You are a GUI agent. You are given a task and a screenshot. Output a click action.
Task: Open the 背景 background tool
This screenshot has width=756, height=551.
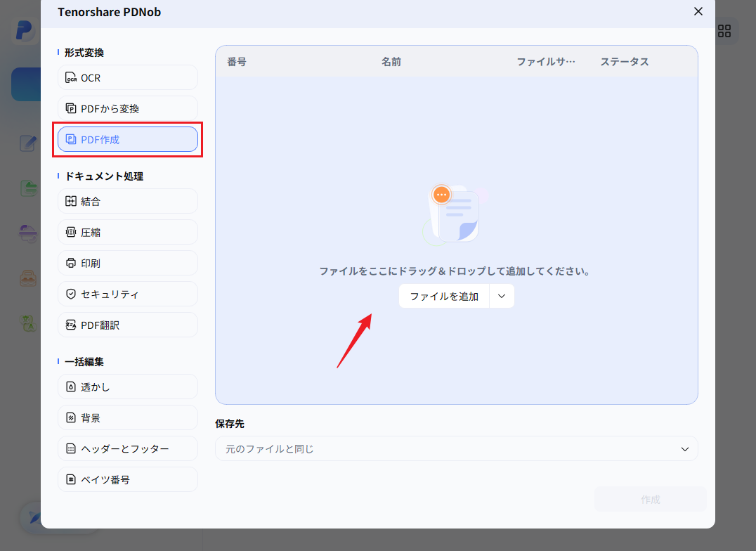coord(128,417)
